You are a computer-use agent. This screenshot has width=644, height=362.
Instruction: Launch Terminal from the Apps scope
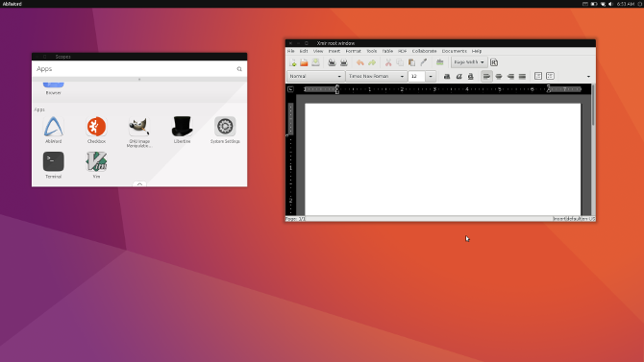[54, 165]
